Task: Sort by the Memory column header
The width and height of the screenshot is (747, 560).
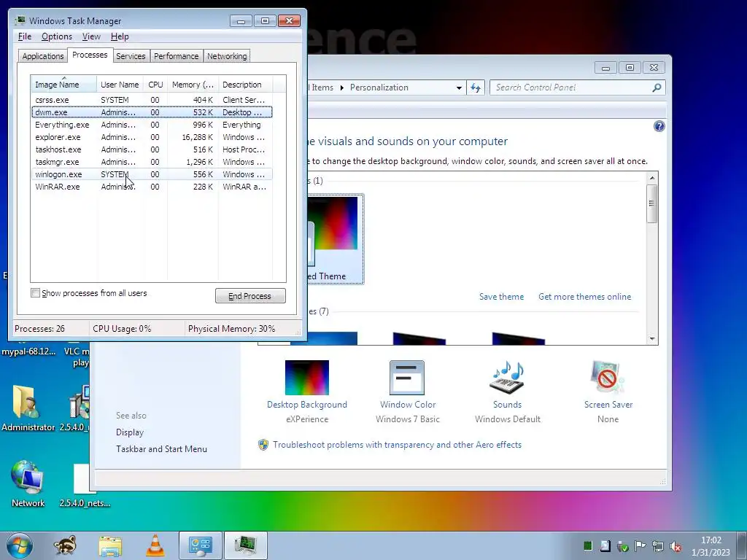Action: click(193, 85)
